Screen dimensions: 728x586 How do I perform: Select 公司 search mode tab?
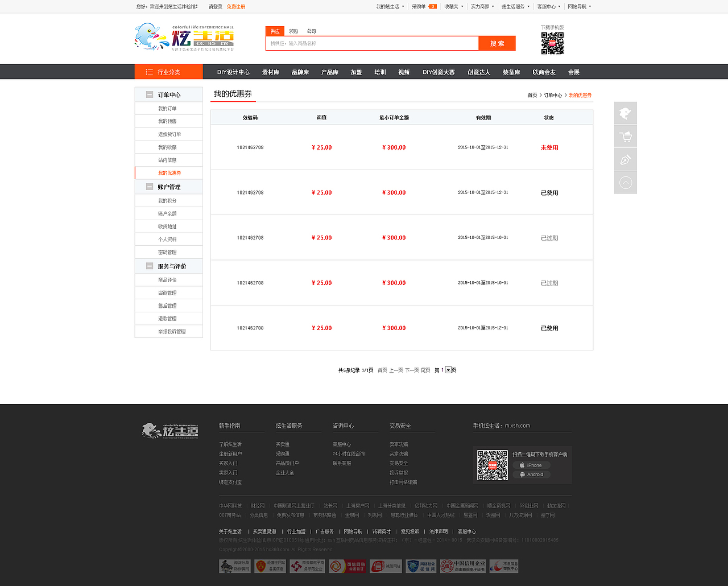(311, 31)
